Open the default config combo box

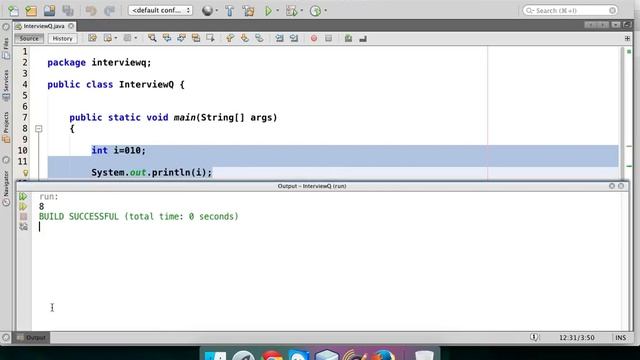pos(160,10)
